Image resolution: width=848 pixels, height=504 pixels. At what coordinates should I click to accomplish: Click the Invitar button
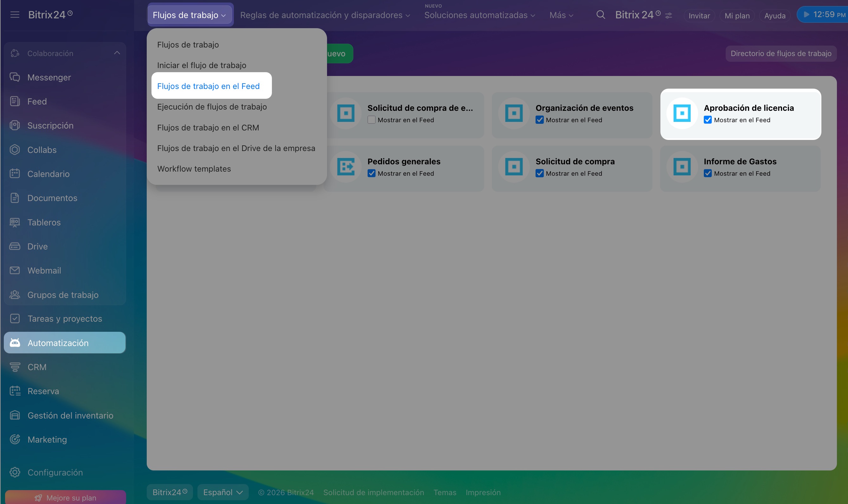pyautogui.click(x=699, y=16)
